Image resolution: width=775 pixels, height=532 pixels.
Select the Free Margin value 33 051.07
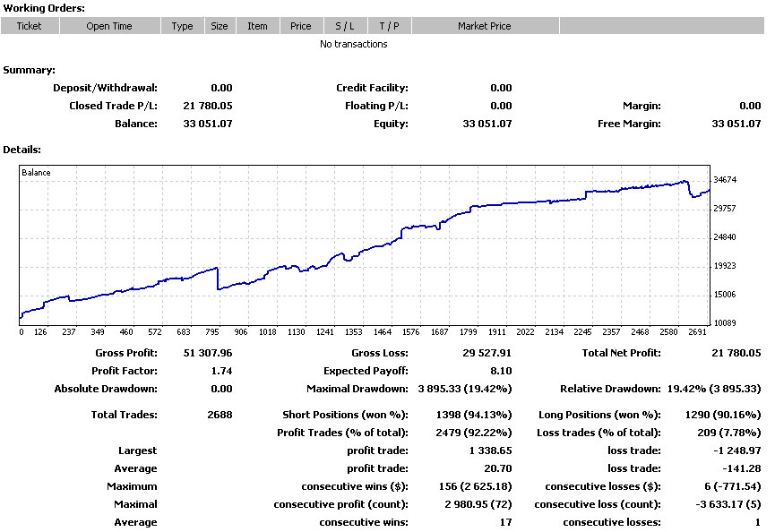736,124
